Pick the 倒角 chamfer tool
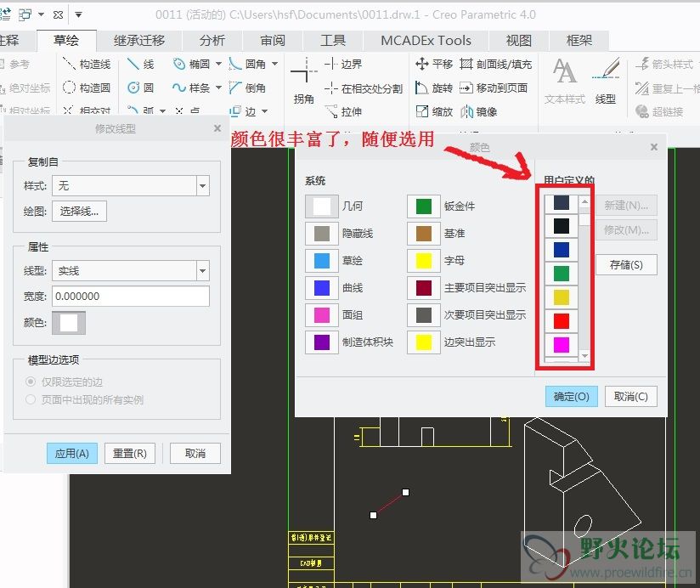Image resolution: width=700 pixels, height=588 pixels. 248,88
